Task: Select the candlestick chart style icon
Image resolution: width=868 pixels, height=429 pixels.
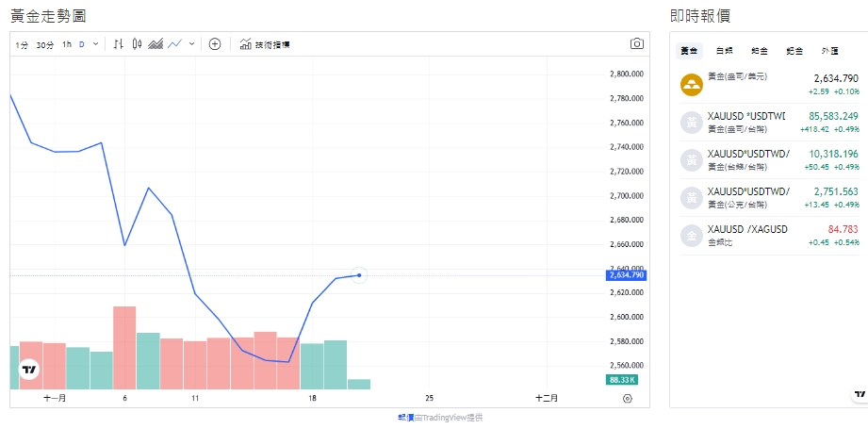Action: pos(137,44)
